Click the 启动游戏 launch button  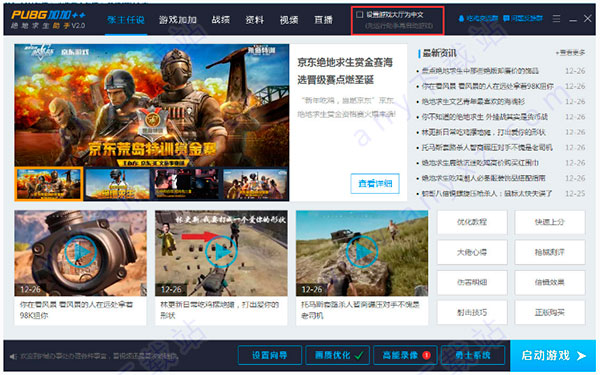pos(553,355)
